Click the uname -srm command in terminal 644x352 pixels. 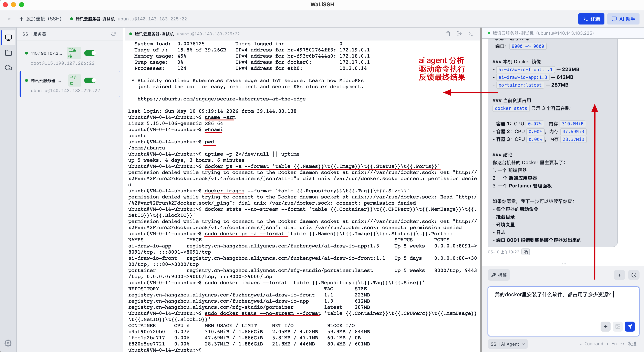click(220, 117)
